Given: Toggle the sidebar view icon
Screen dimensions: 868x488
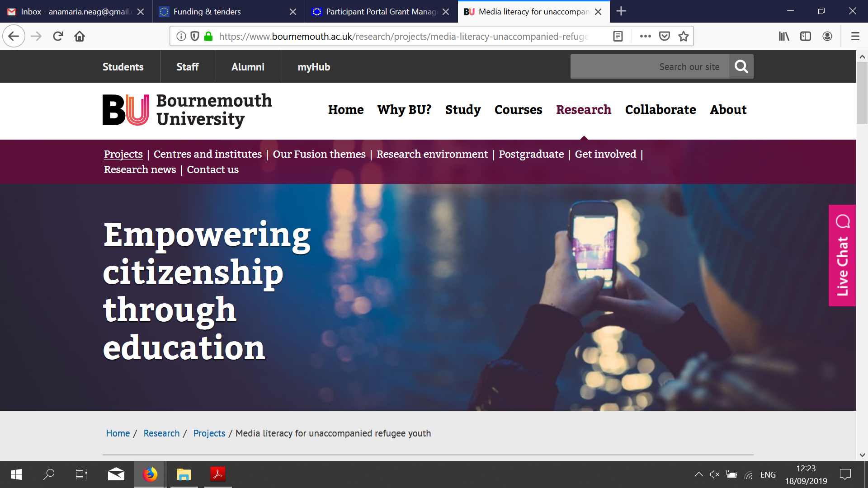Looking at the screenshot, I should (x=805, y=36).
